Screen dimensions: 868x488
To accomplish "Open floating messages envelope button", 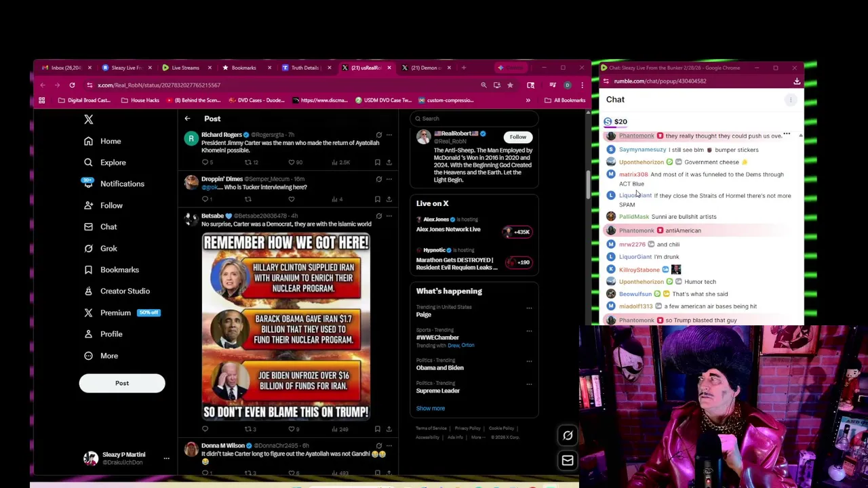I will [x=568, y=461].
